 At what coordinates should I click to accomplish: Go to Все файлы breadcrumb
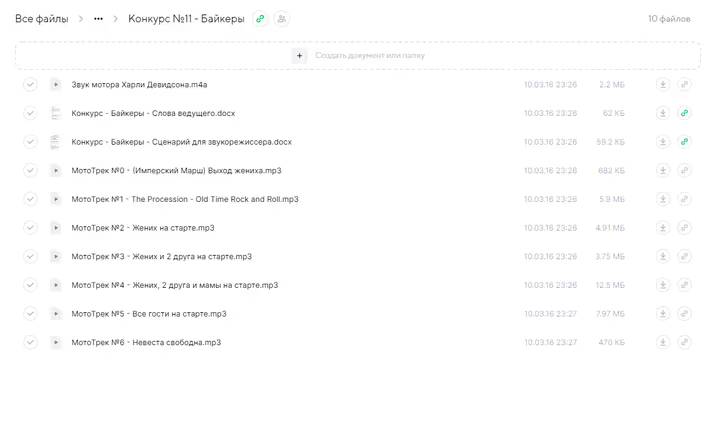pyautogui.click(x=42, y=19)
